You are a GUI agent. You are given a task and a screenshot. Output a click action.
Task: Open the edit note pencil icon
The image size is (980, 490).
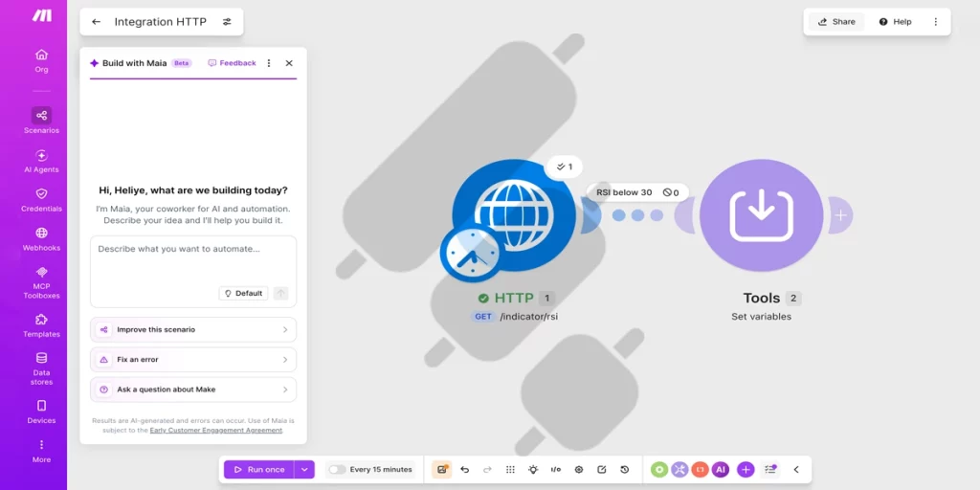click(601, 469)
